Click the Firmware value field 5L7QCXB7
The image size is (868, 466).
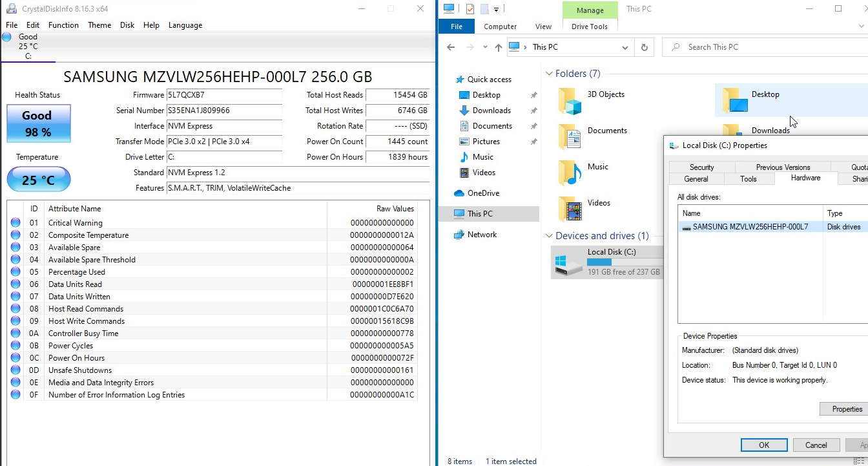pyautogui.click(x=224, y=95)
